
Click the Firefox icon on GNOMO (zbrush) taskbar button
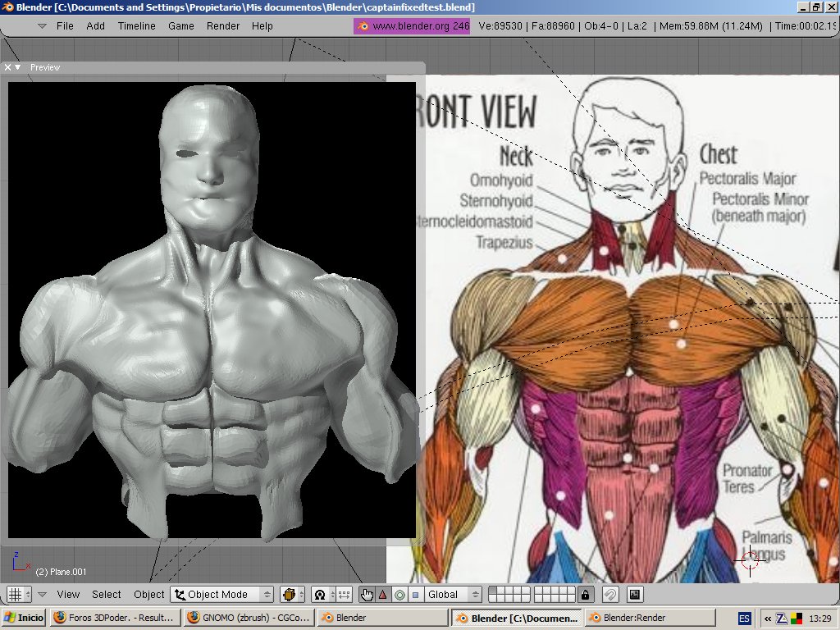click(x=194, y=618)
